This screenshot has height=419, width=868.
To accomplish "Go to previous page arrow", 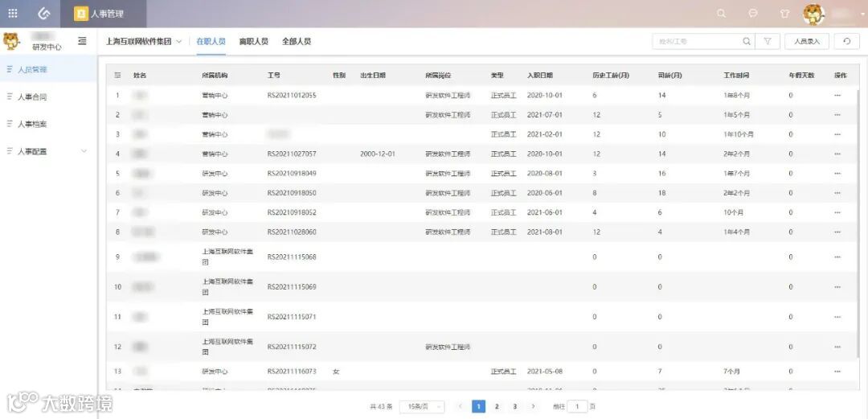I will click(460, 406).
